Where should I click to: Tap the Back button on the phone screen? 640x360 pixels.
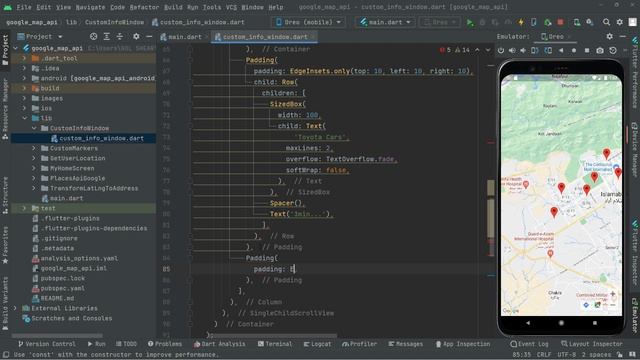528,323
